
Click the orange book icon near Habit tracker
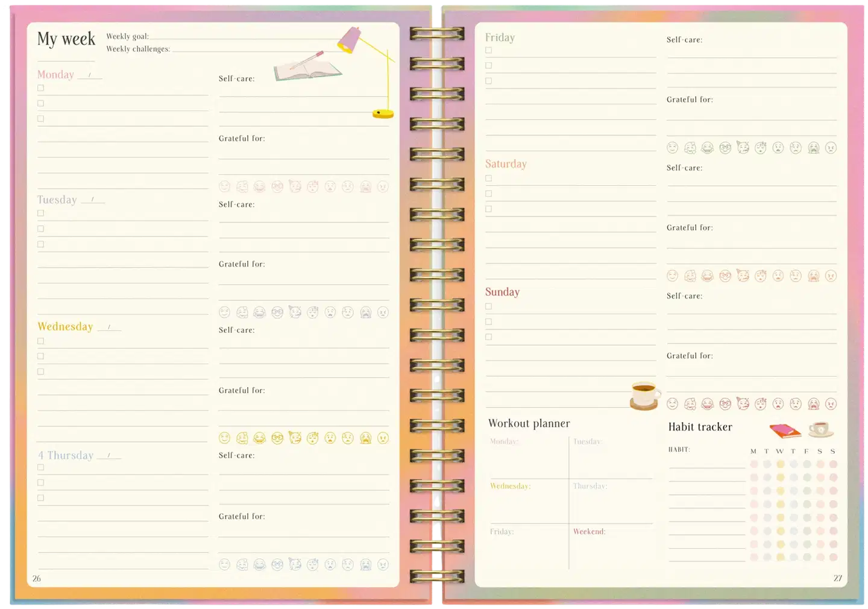tap(785, 431)
